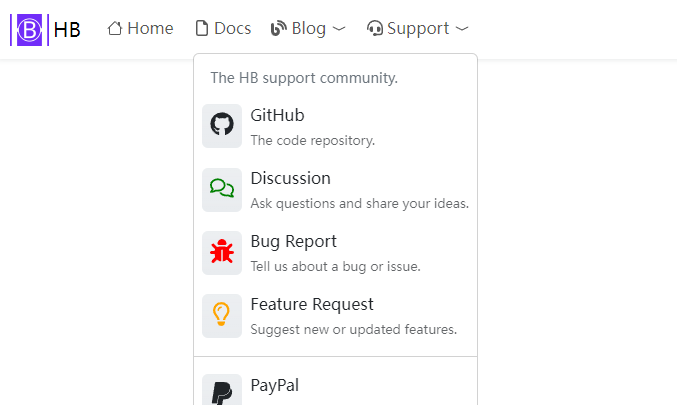Screen dimensions: 677x405
Task: Choose the PayPal menu entry
Action: 274,385
